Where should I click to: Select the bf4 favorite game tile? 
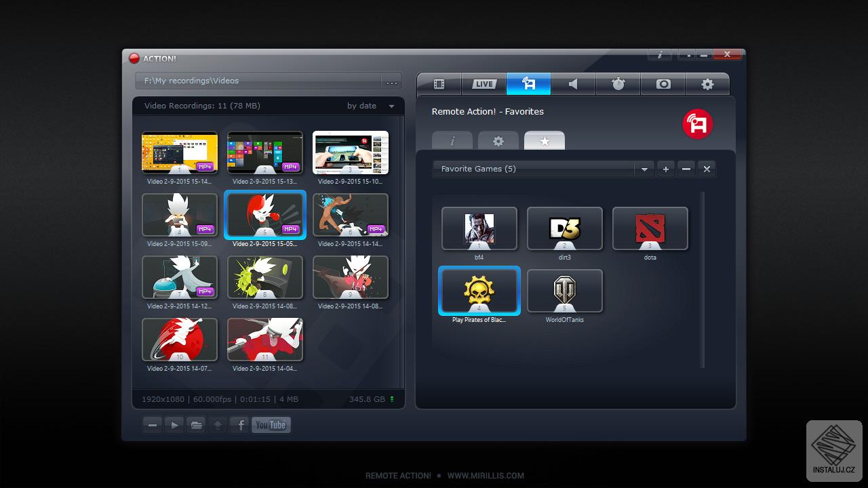(479, 228)
